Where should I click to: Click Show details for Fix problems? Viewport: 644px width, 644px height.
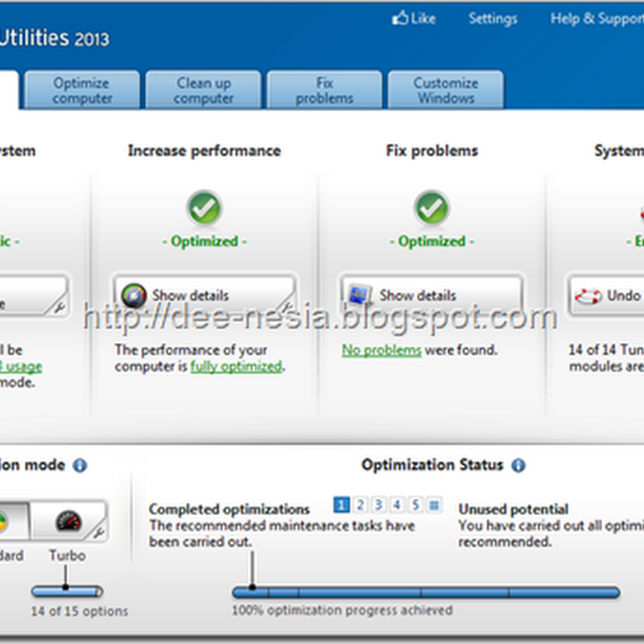point(431,295)
